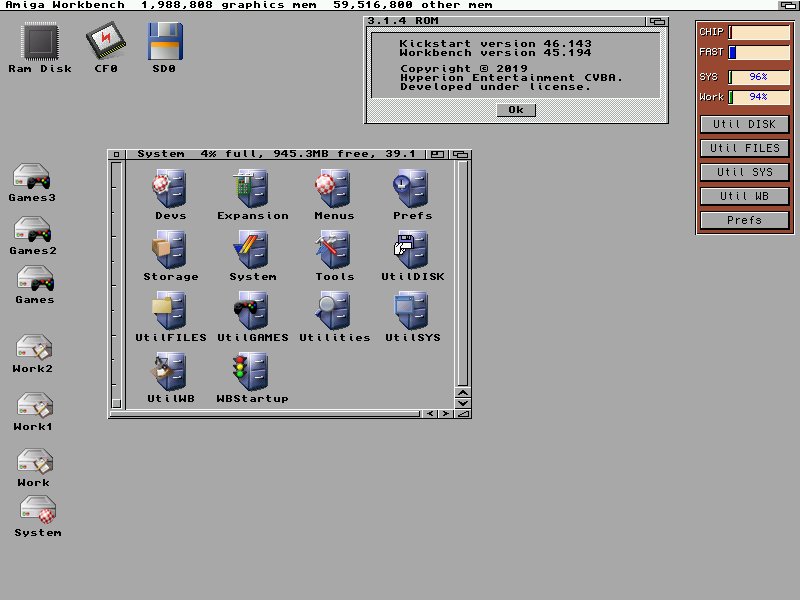Click the Util SYS panel button

744,172
